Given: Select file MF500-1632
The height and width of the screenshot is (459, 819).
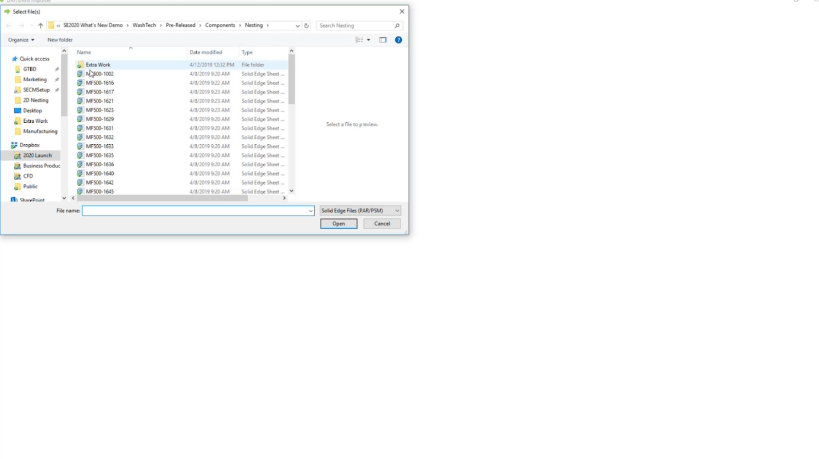Looking at the screenshot, I should tap(100, 137).
